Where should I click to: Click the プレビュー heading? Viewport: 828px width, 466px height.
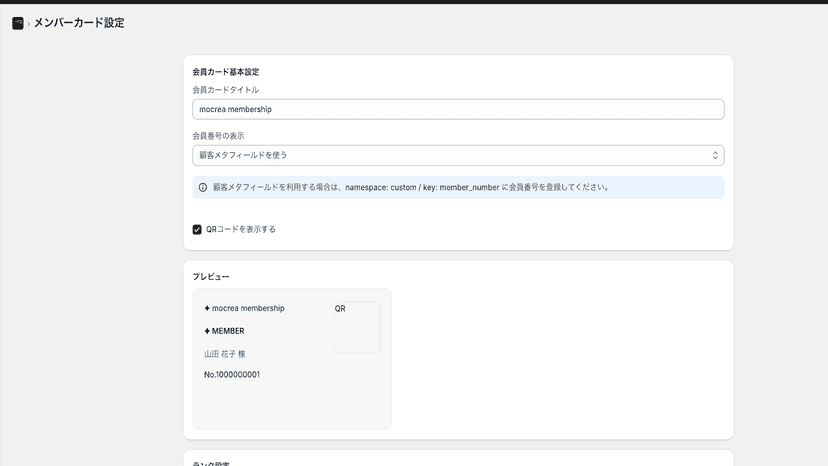(211, 276)
